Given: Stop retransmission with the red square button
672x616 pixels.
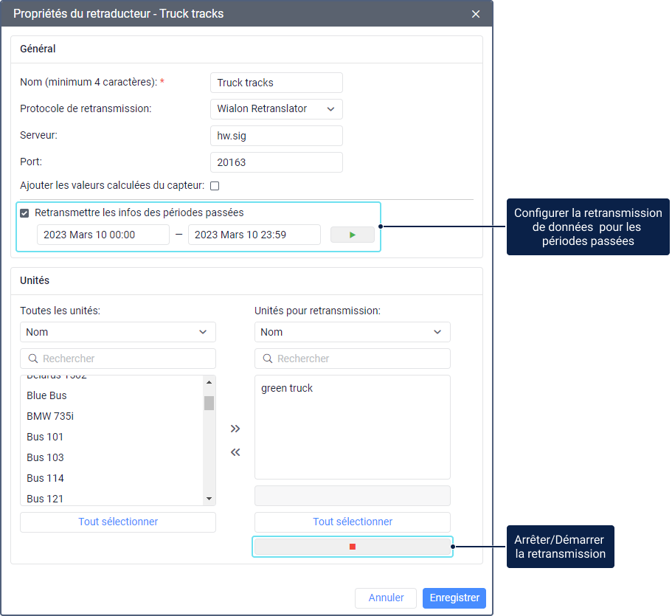Looking at the screenshot, I should (x=352, y=547).
